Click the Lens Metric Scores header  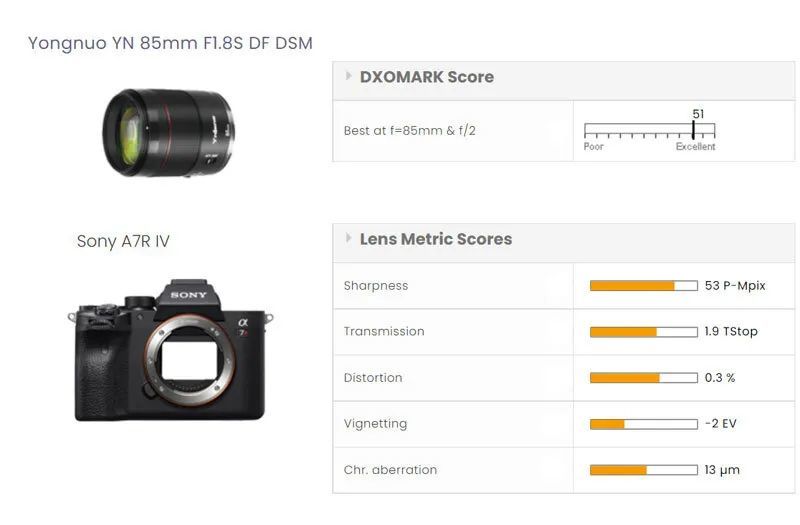point(435,239)
